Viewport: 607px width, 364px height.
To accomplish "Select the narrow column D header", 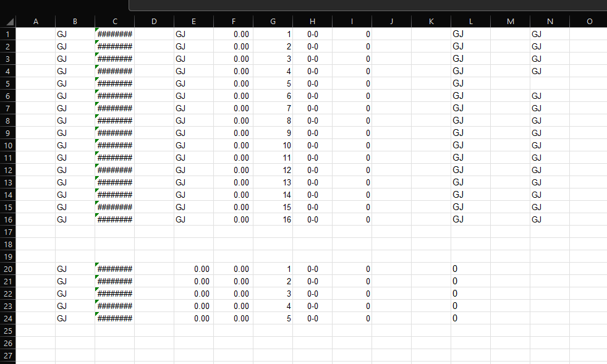I will tap(153, 20).
